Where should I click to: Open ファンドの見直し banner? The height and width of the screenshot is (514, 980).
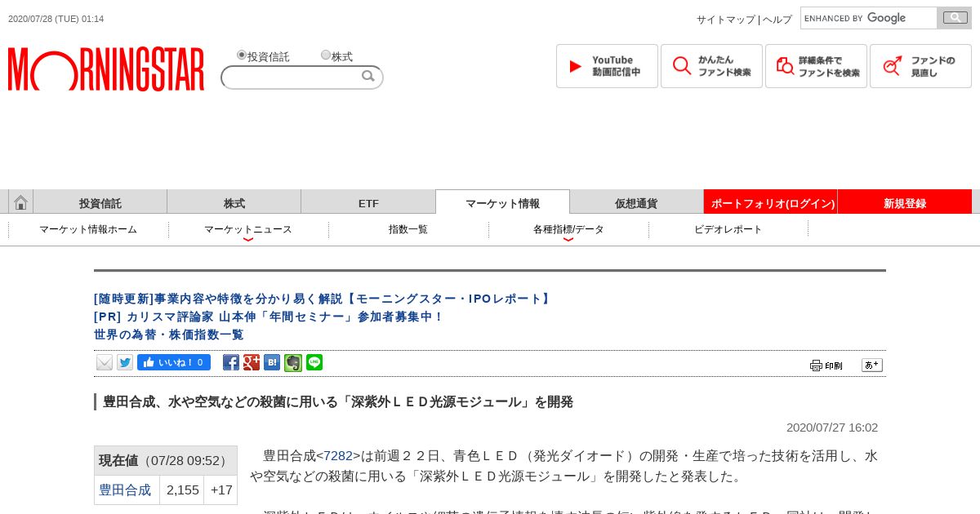click(x=920, y=66)
